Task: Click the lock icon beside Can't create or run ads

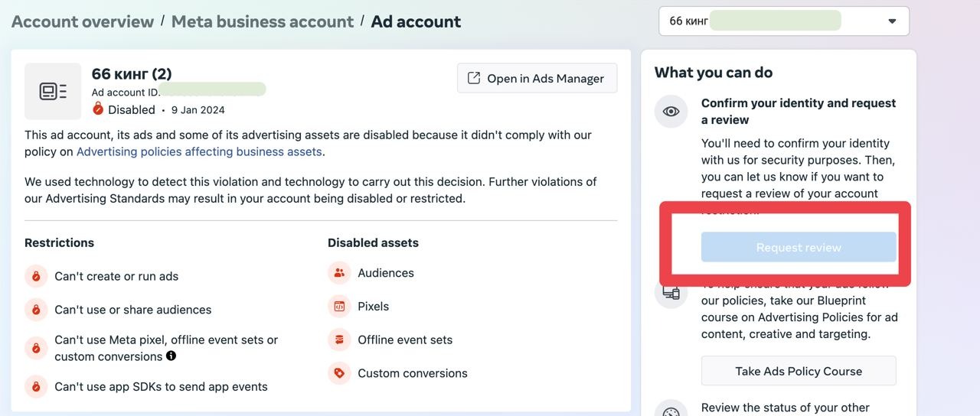Action: pyautogui.click(x=36, y=276)
